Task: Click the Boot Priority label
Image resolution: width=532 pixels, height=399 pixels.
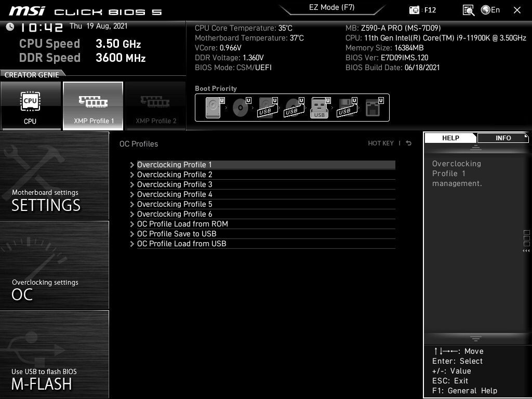Action: (216, 88)
